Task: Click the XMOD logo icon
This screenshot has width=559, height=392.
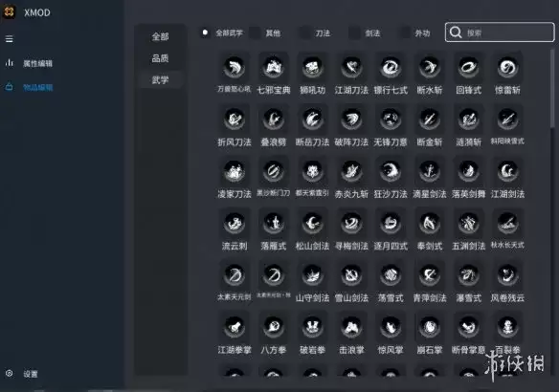Action: pyautogui.click(x=9, y=12)
